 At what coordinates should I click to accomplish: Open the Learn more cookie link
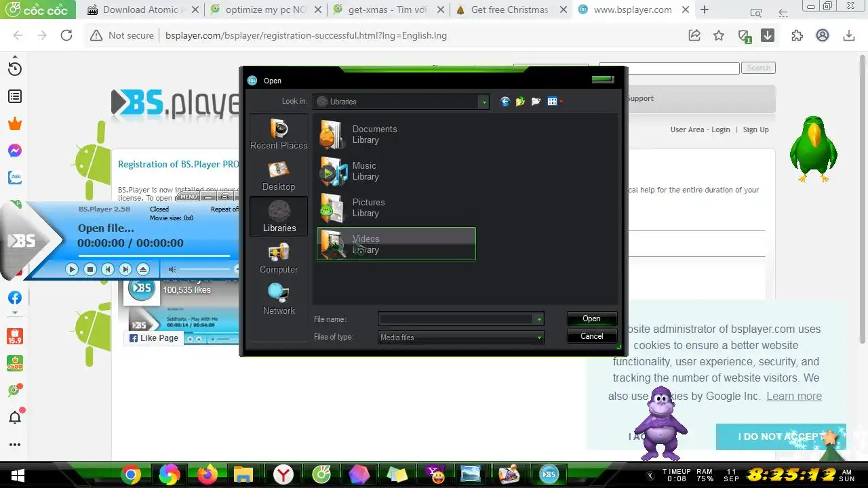794,396
